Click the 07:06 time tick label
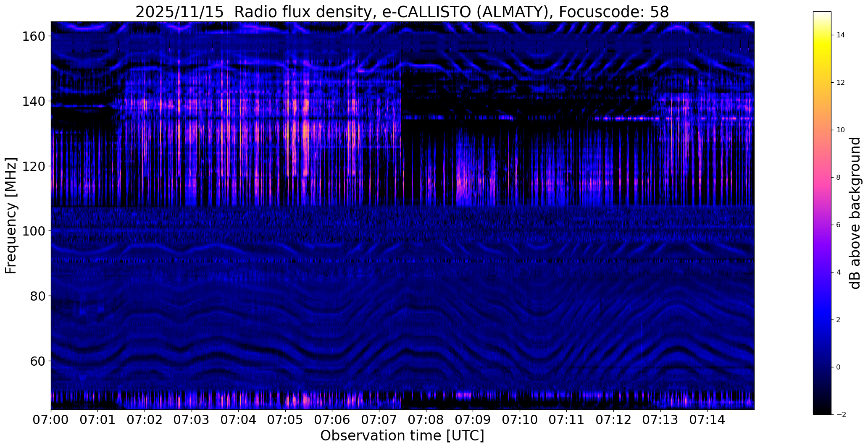868x448 pixels. (332, 419)
